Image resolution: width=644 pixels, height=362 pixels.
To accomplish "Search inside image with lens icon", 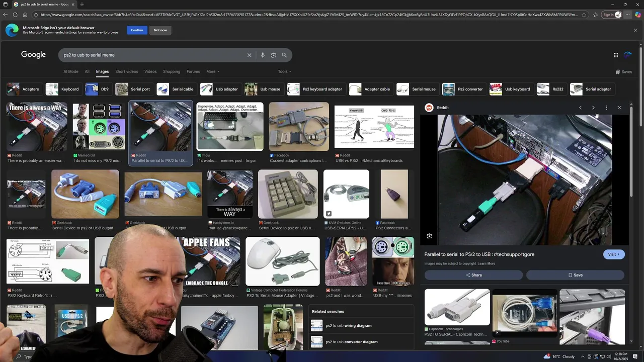I will 429,236.
